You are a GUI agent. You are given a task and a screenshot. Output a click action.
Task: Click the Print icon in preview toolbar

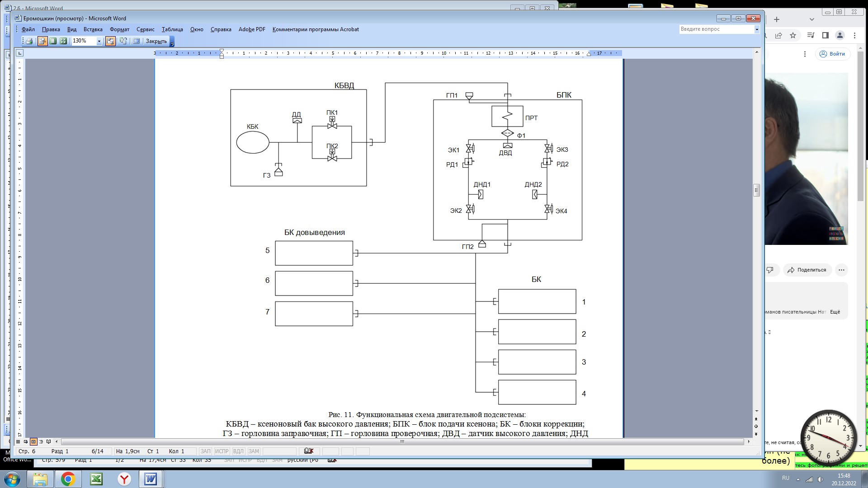point(29,41)
